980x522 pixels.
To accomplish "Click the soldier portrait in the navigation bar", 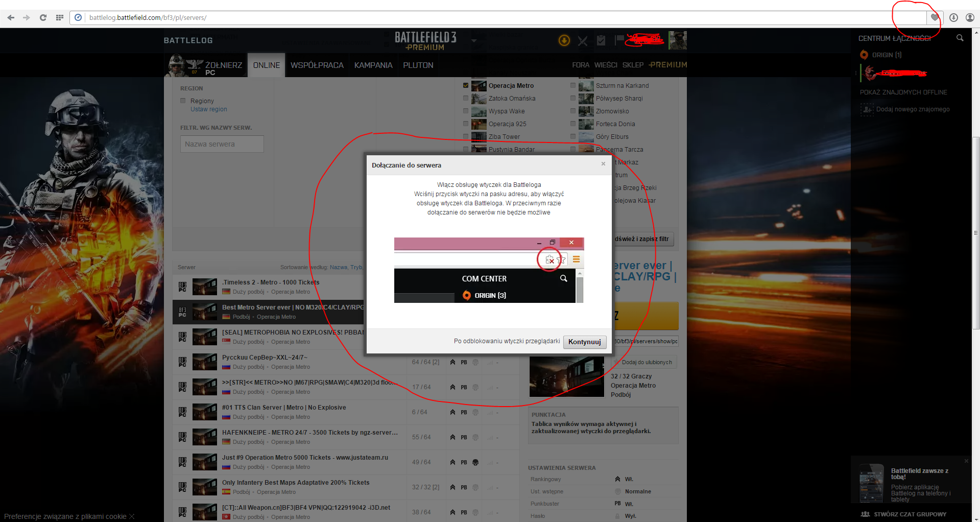I will 177,65.
